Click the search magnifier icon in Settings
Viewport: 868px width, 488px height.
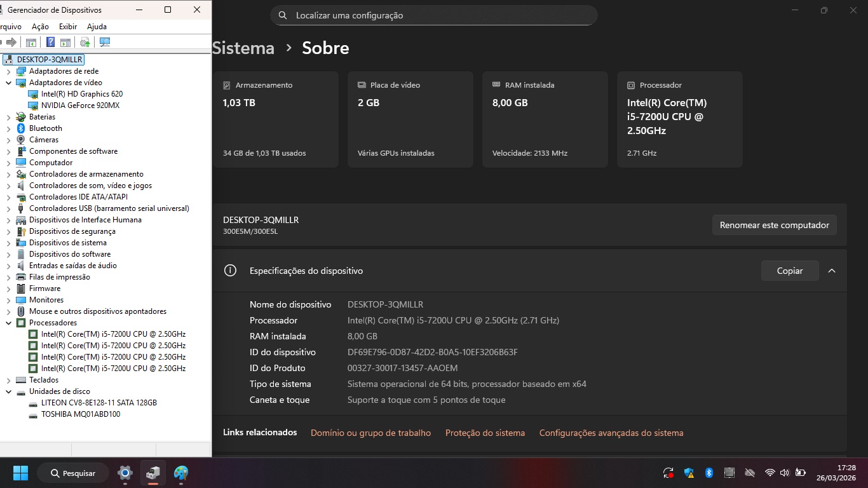click(283, 15)
